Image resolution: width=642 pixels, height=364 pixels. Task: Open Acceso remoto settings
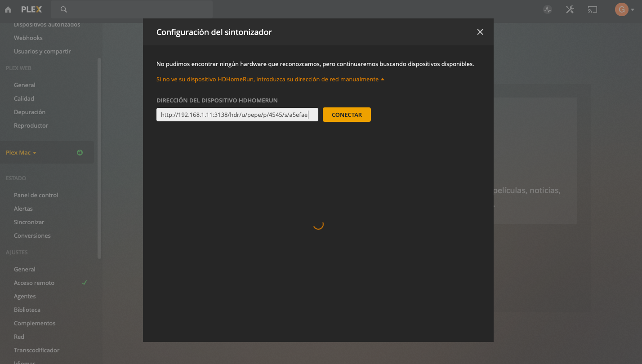pos(34,283)
